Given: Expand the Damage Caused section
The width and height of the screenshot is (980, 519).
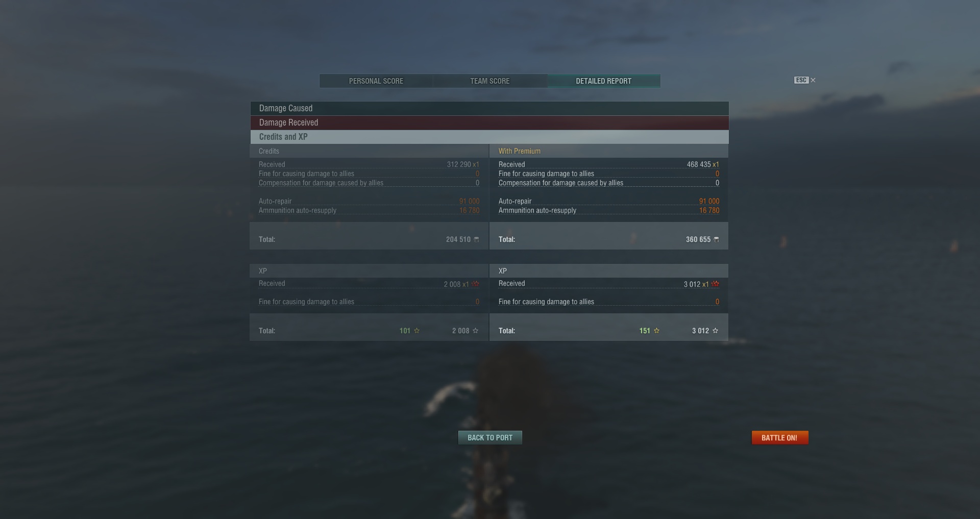Looking at the screenshot, I should 489,108.
